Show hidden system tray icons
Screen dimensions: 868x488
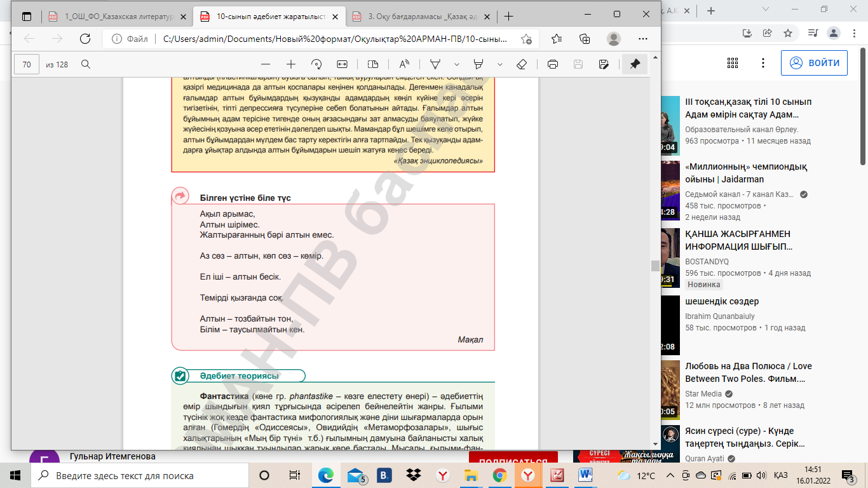click(669, 475)
